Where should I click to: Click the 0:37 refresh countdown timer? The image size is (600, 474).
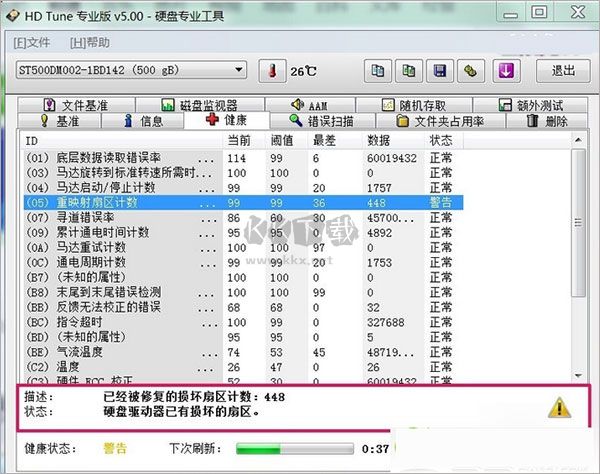[x=375, y=449]
